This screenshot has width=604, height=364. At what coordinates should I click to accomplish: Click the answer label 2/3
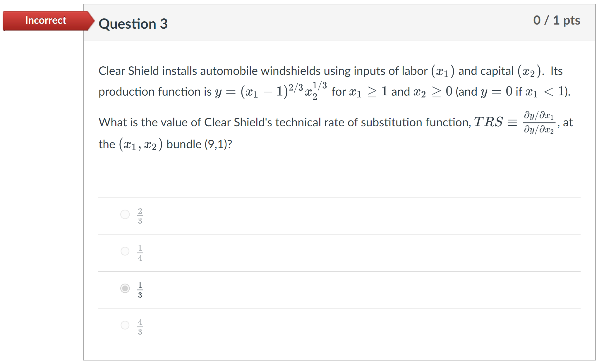(140, 215)
